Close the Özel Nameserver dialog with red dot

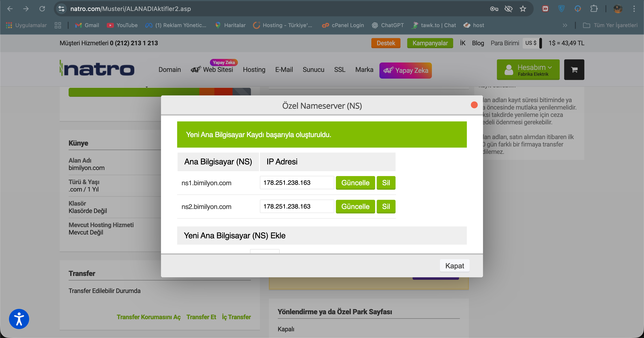coord(474,105)
